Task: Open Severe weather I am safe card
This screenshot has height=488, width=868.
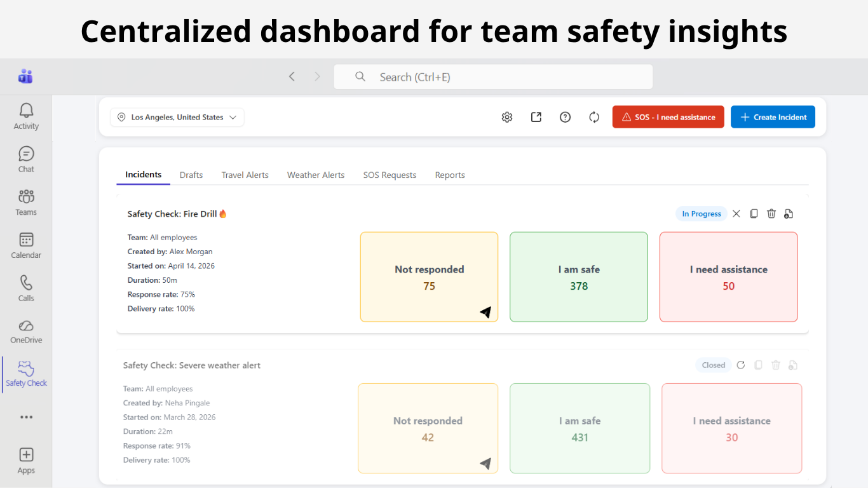Action: [580, 428]
